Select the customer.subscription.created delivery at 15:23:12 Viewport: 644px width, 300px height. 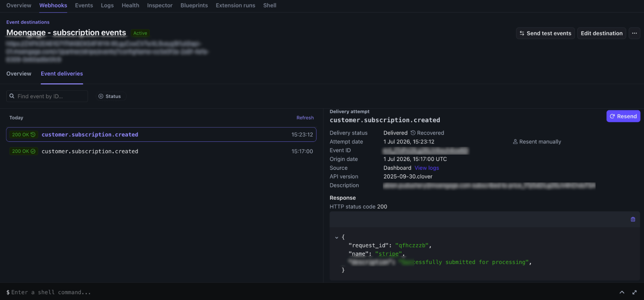pos(161,135)
